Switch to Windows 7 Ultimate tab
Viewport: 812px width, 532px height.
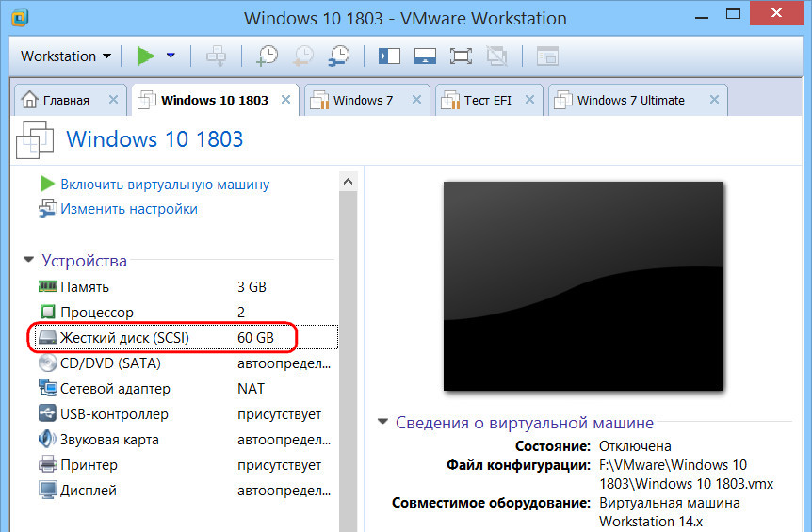[638, 100]
